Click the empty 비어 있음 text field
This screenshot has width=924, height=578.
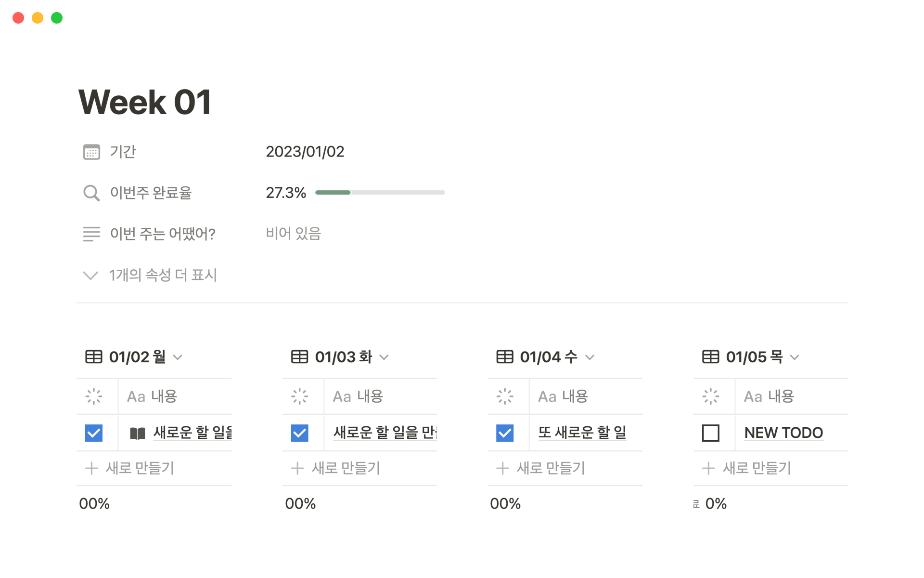click(293, 234)
